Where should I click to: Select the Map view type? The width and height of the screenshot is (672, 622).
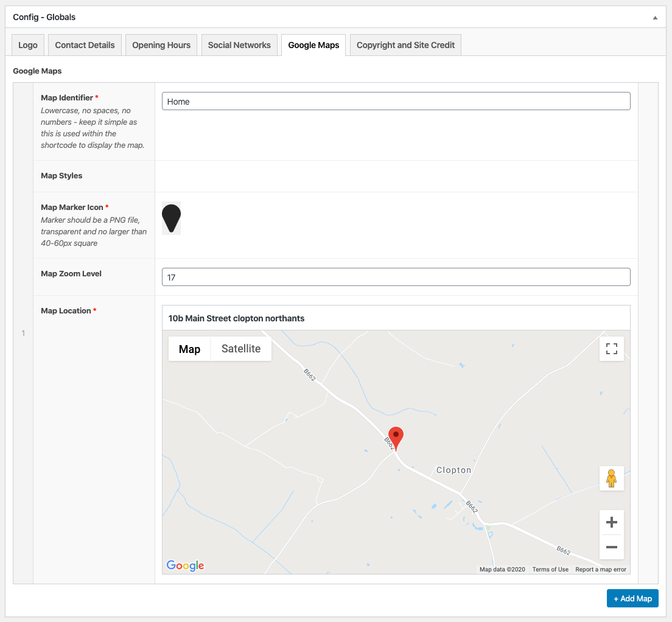coord(189,349)
